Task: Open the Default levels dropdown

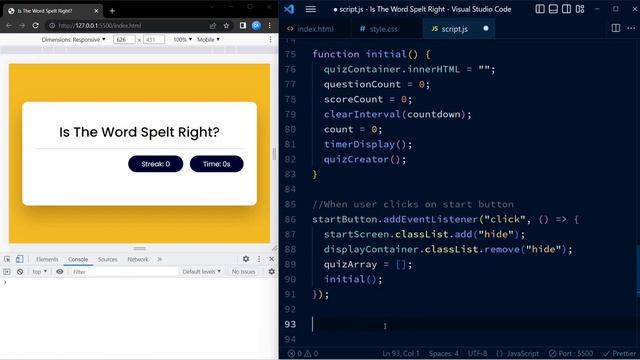Action: pyautogui.click(x=201, y=271)
